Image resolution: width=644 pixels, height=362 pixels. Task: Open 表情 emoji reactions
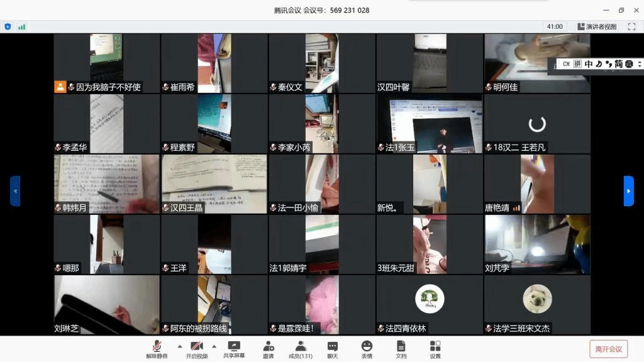367,349
